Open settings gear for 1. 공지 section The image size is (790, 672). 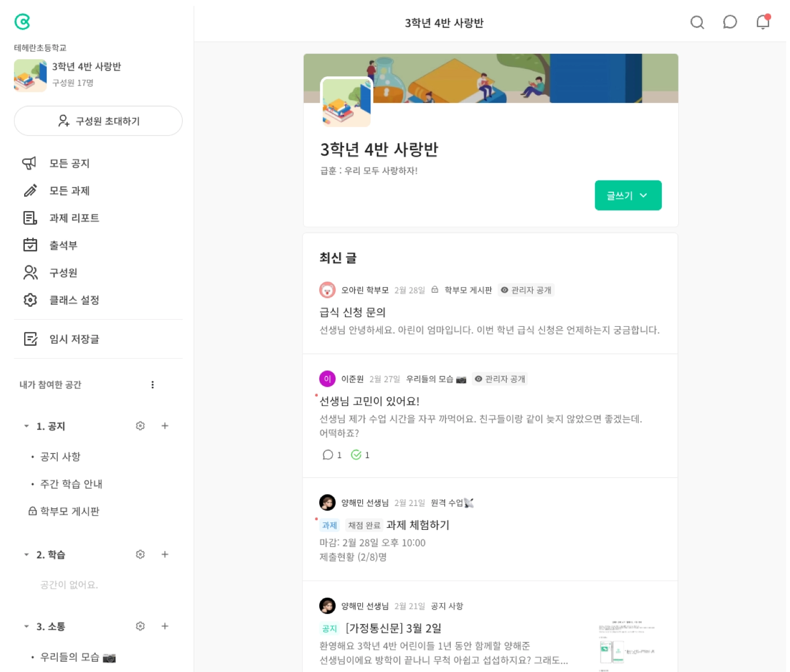pos(140,426)
